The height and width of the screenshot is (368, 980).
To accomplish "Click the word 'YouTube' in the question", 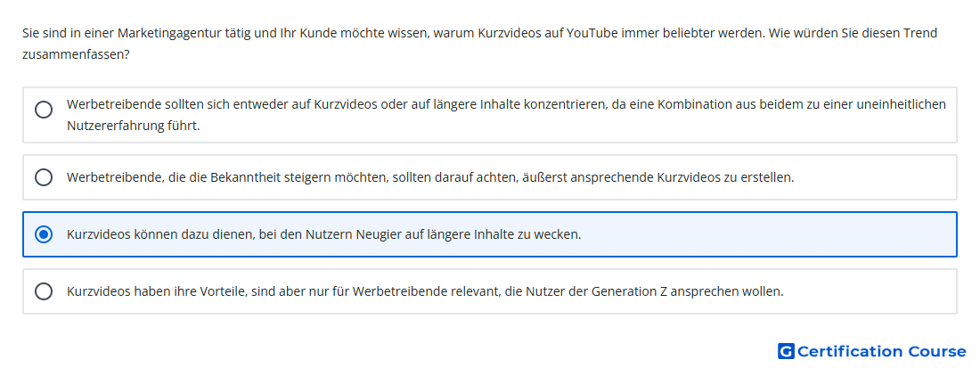I will click(x=592, y=33).
